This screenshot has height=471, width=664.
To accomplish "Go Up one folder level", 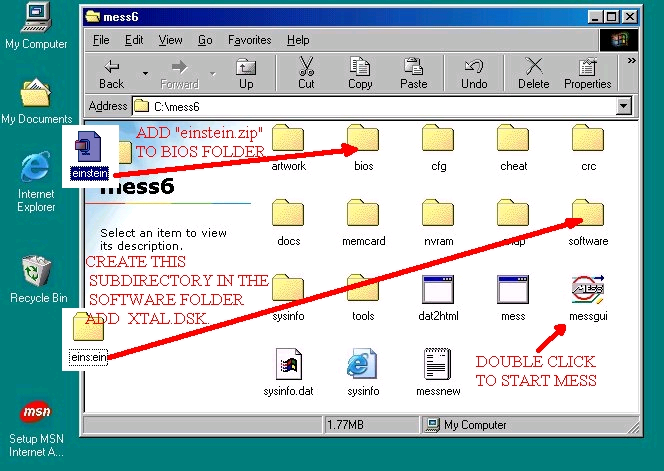I will tap(246, 73).
